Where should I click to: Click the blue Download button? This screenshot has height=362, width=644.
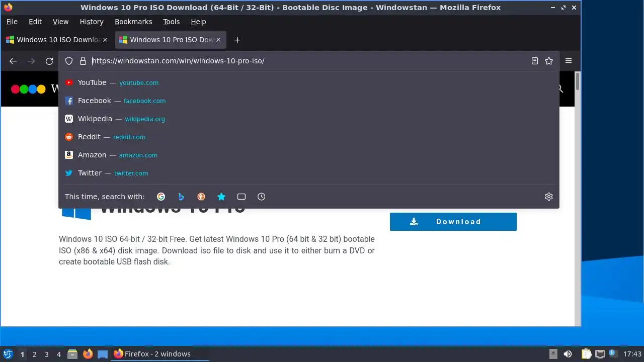(x=453, y=222)
